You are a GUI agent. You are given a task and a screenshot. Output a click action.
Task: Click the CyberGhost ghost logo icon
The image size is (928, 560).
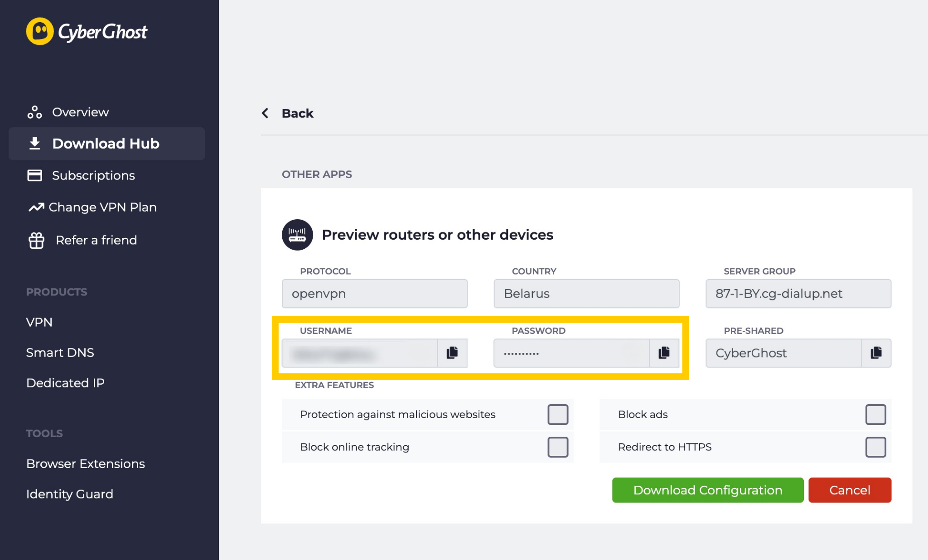pyautogui.click(x=40, y=31)
